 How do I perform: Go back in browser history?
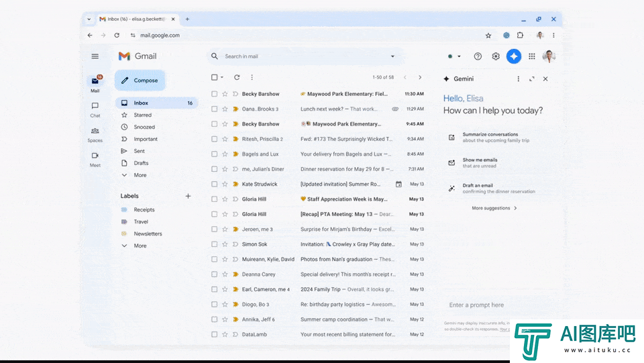90,36
